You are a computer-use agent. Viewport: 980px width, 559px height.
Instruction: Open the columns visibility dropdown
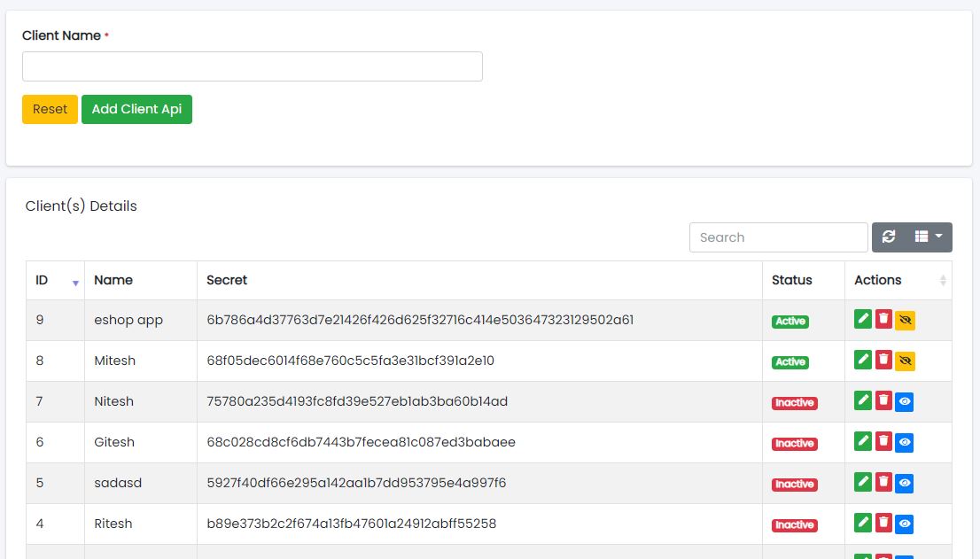coord(929,237)
